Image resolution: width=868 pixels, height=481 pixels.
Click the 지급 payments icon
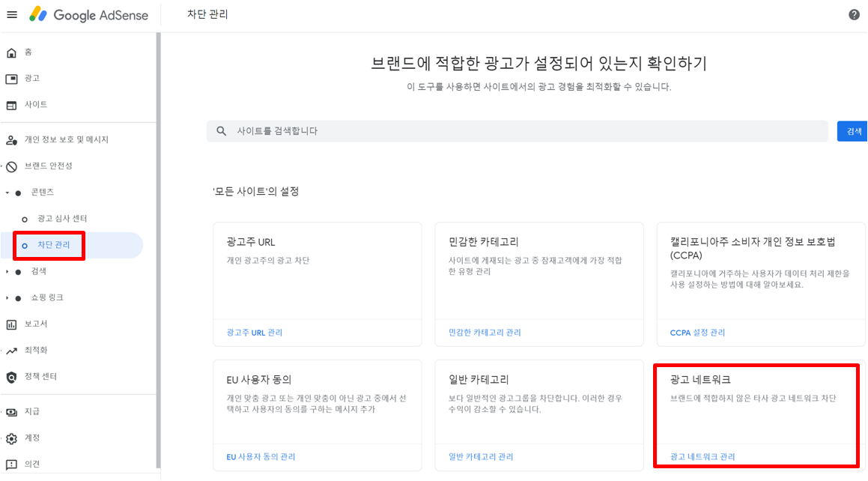(x=10, y=411)
